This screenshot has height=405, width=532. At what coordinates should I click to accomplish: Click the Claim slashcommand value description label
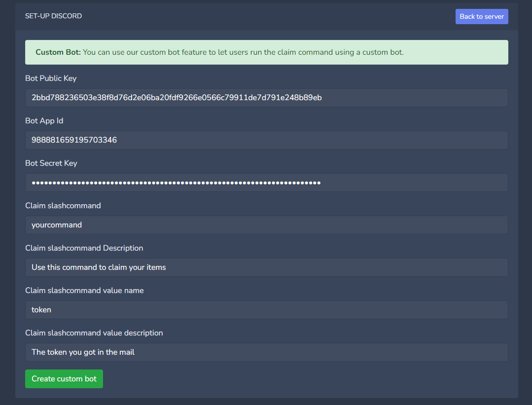(x=94, y=333)
